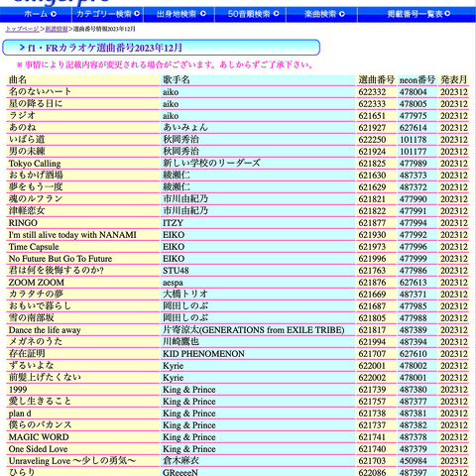Select the song title One Sided Love
This screenshot has height=476, width=476.
38,449
